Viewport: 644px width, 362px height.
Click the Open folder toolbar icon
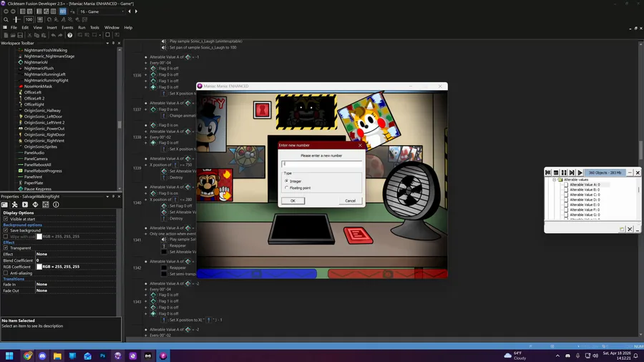pos(13,35)
